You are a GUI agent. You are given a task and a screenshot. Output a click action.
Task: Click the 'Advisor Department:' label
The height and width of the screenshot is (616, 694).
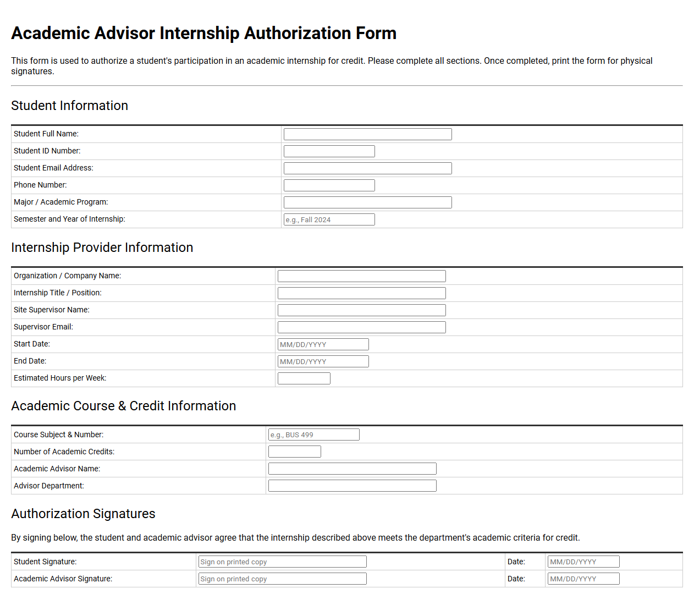click(49, 486)
